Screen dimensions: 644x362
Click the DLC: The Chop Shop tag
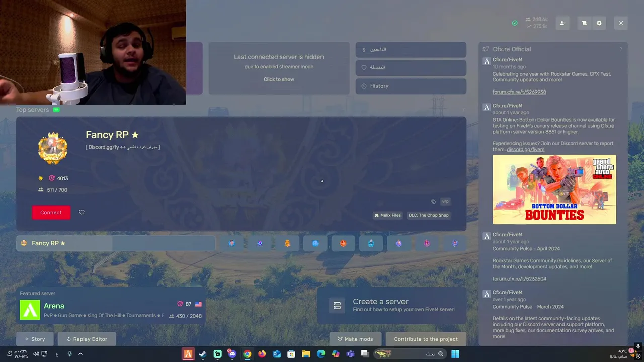click(x=429, y=215)
